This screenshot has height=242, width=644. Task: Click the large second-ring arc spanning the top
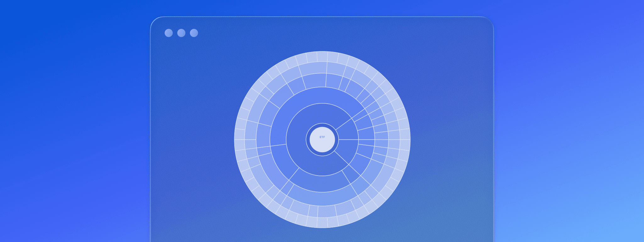click(318, 95)
